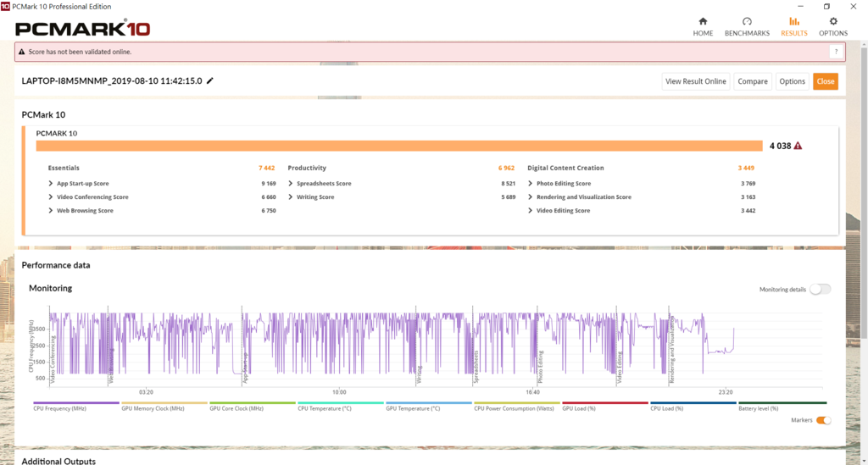Click the Photo Editing value 3 769
This screenshot has width=868, height=465.
pyautogui.click(x=748, y=184)
